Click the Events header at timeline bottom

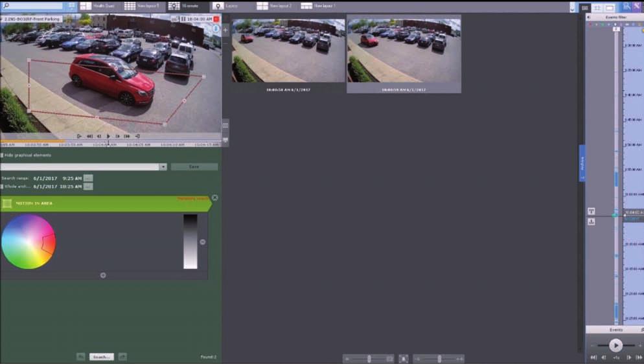[x=615, y=330]
